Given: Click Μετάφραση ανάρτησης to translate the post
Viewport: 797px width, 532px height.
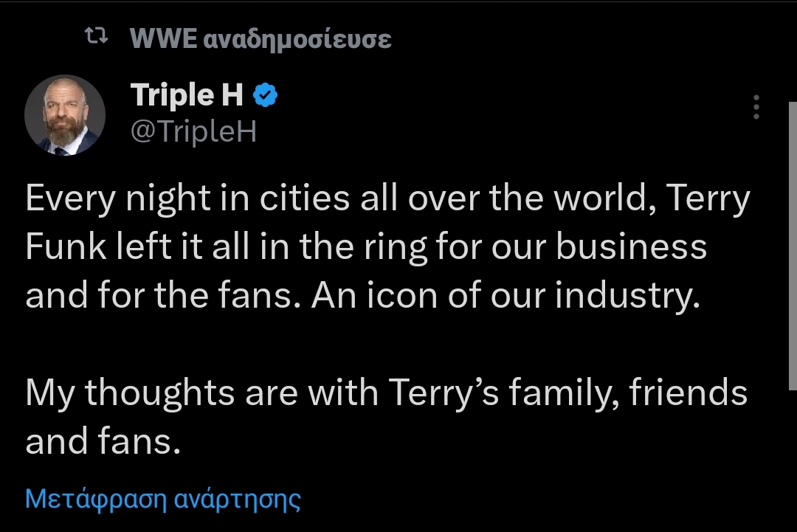Looking at the screenshot, I should (162, 499).
